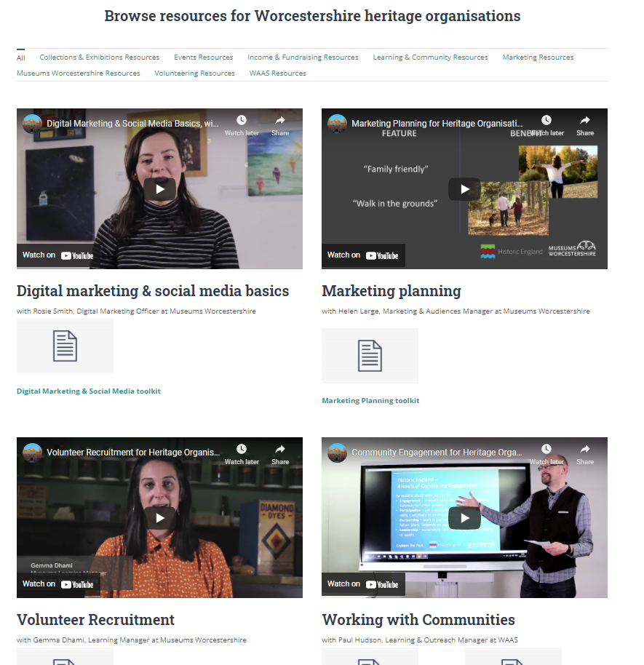The image size is (644, 665).
Task: Play the Volunteer Recruitment video
Action: pyautogui.click(x=159, y=518)
